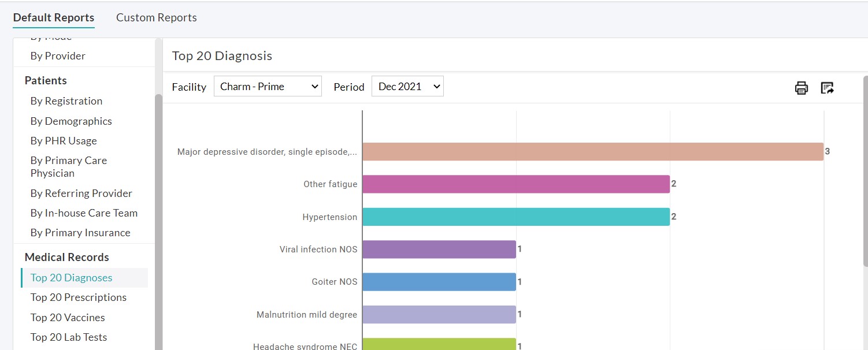Screen dimensions: 868x350
Task: Open the Facility dropdown
Action: click(268, 87)
